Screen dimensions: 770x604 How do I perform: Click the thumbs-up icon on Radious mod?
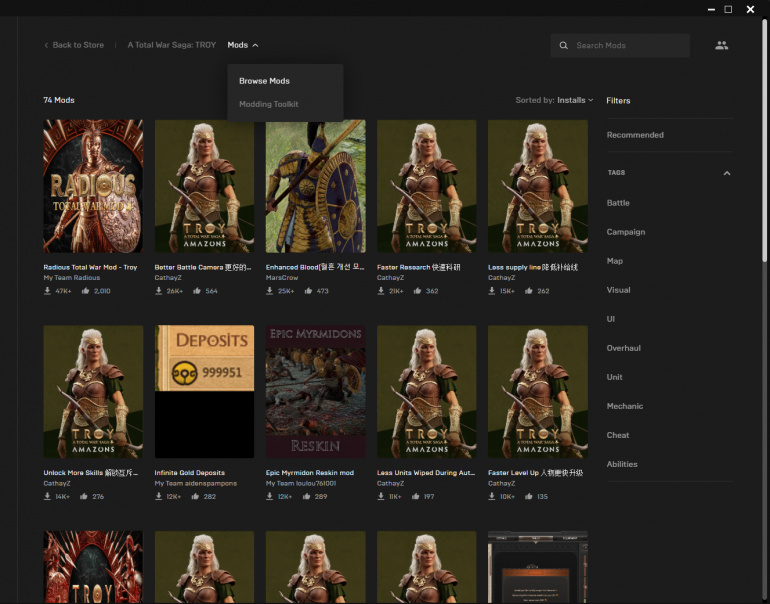coord(86,291)
